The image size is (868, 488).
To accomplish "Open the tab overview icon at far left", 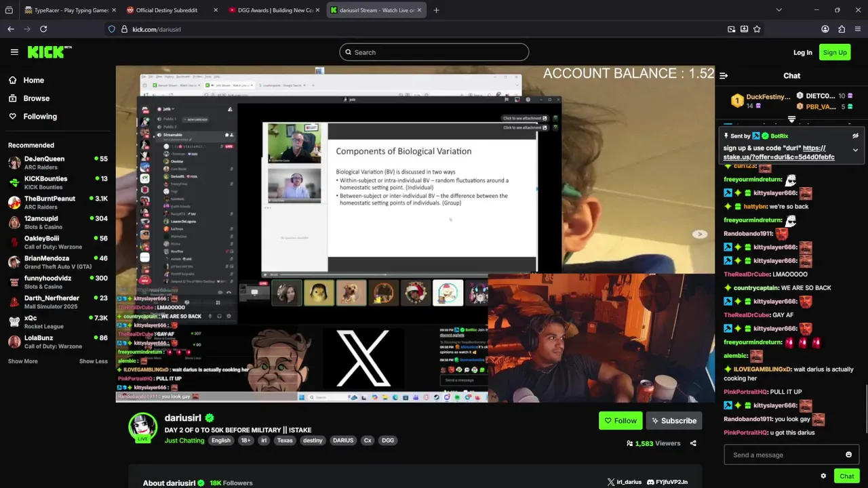I will click(x=9, y=10).
